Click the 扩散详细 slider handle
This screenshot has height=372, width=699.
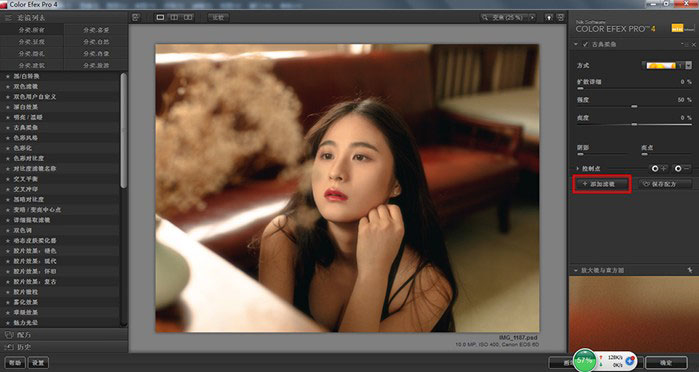(580, 89)
